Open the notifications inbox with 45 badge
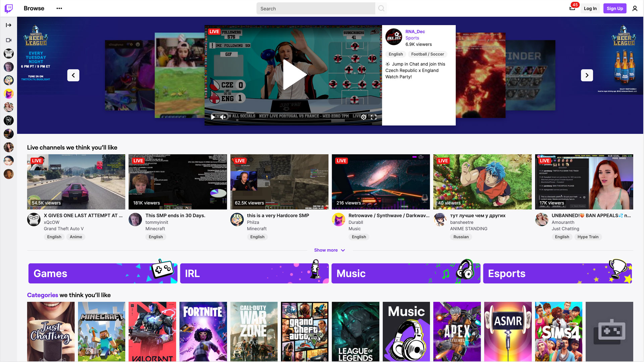 coord(572,8)
